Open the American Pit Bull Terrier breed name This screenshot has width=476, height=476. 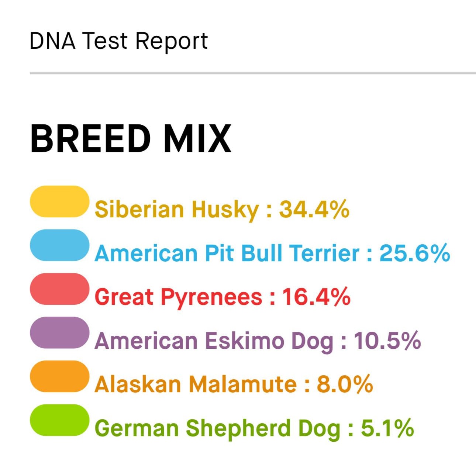tap(227, 253)
